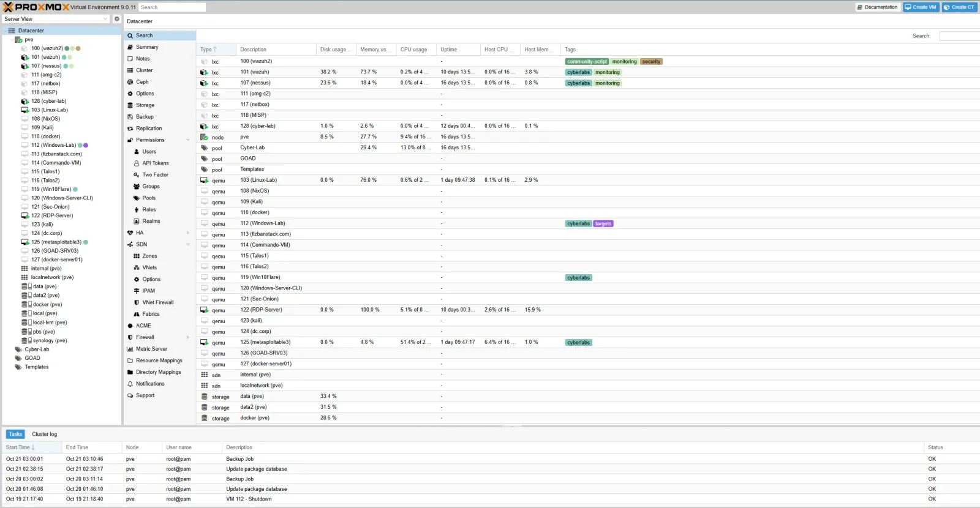
Task: Click the resource table Search input
Action: 959,36
